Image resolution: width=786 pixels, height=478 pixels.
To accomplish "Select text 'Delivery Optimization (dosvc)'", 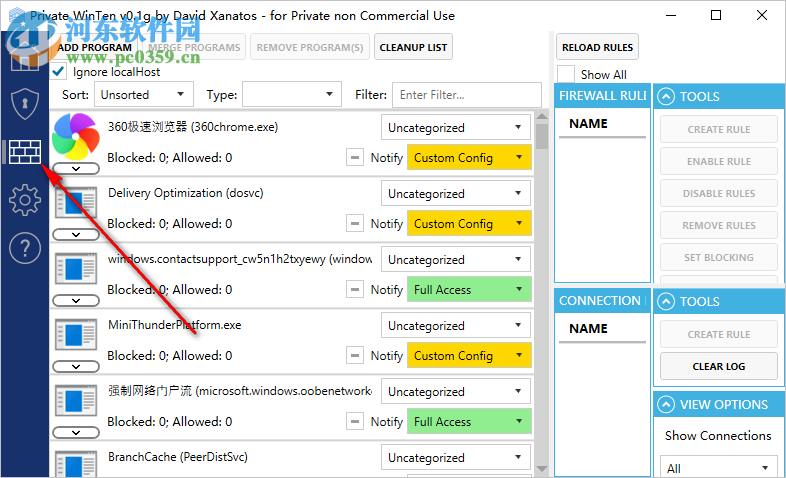I will pos(185,193).
